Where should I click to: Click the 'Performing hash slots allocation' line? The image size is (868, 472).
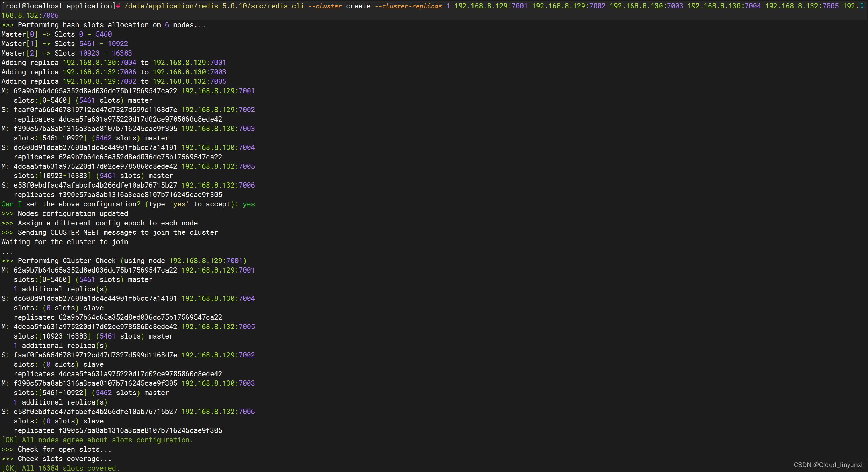[x=104, y=25]
